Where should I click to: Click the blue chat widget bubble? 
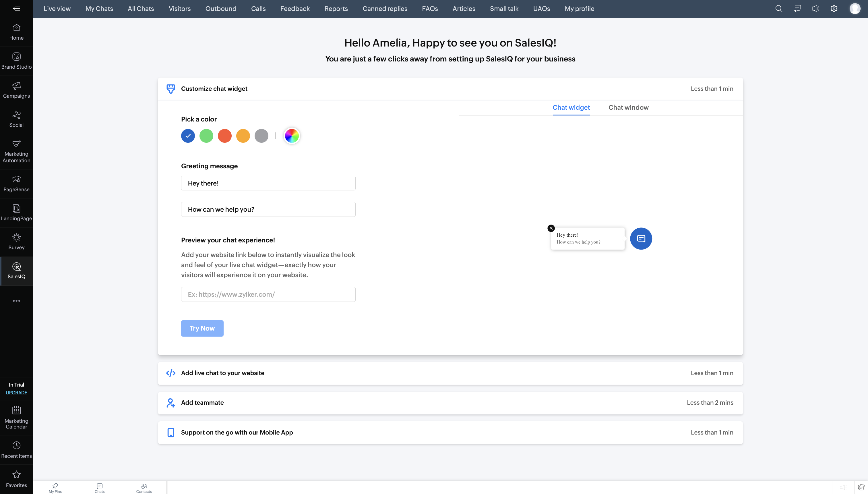641,238
